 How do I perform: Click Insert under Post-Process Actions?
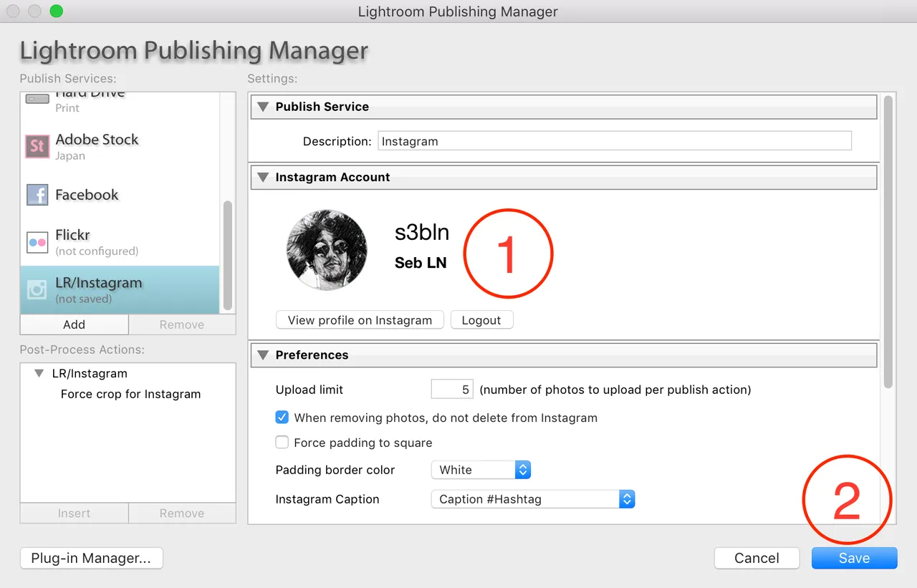click(75, 514)
